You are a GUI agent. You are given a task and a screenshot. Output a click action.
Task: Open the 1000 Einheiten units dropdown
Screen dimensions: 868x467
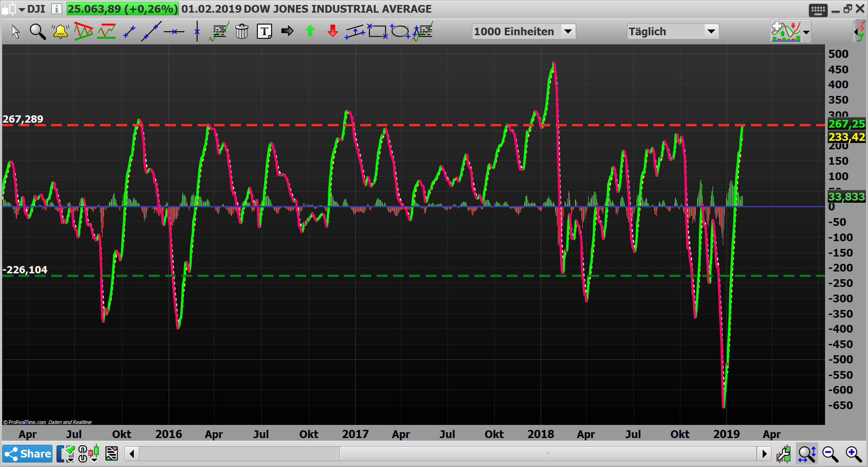click(568, 31)
